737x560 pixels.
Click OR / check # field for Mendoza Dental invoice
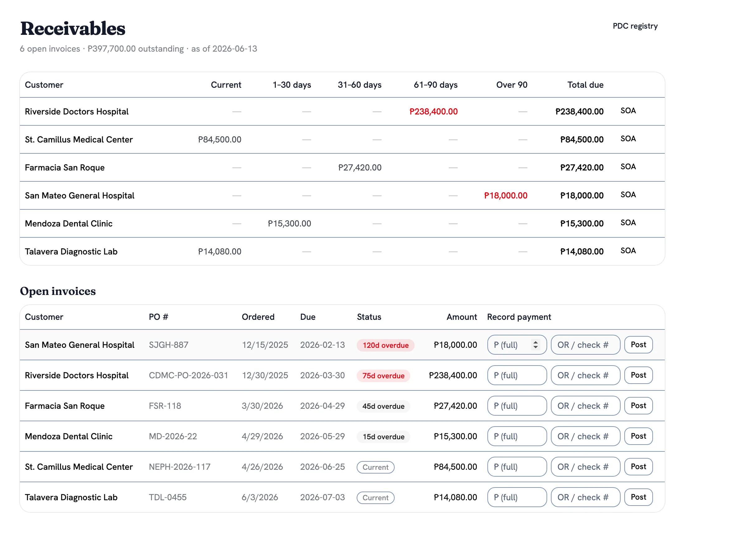585,436
